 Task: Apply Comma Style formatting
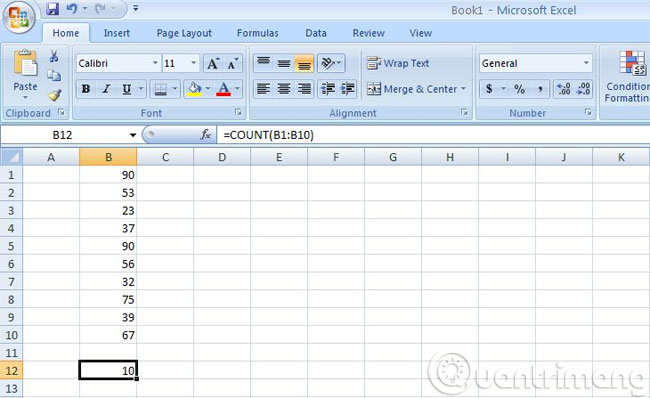pos(540,89)
